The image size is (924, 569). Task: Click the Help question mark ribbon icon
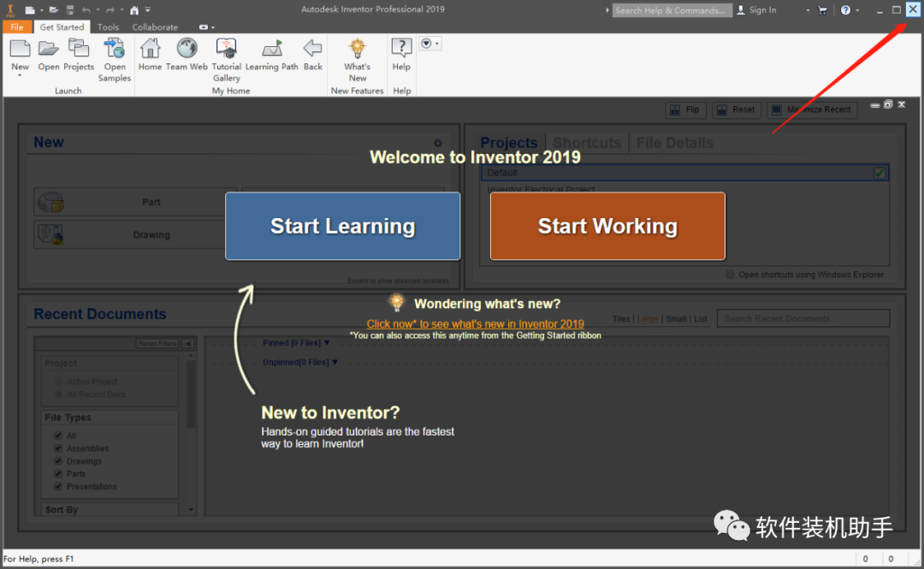tap(401, 49)
